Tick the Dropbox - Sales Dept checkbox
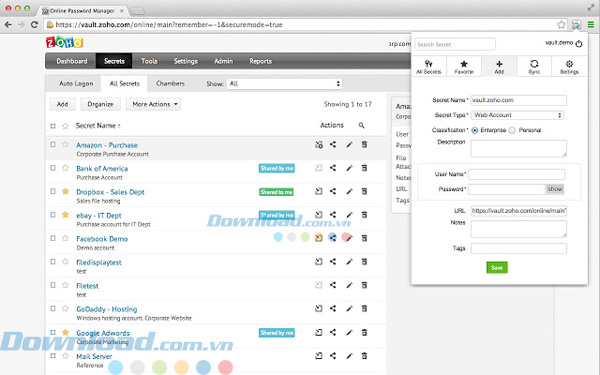600x375 pixels. [x=53, y=191]
